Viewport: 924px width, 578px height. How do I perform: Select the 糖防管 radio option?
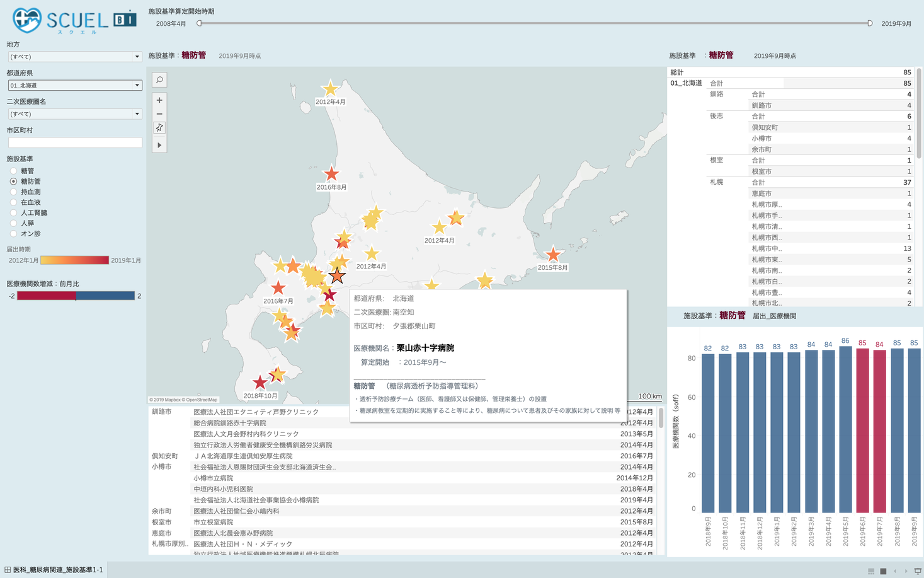pyautogui.click(x=13, y=182)
